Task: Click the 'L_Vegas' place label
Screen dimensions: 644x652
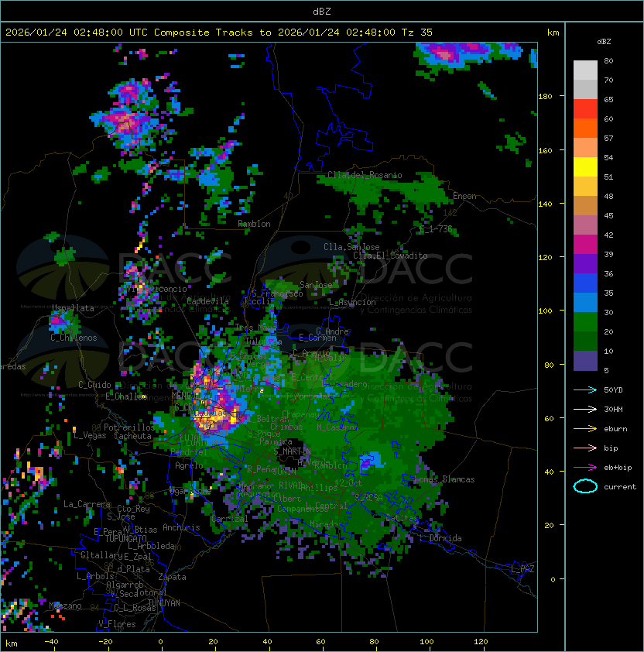Action: click(x=90, y=435)
